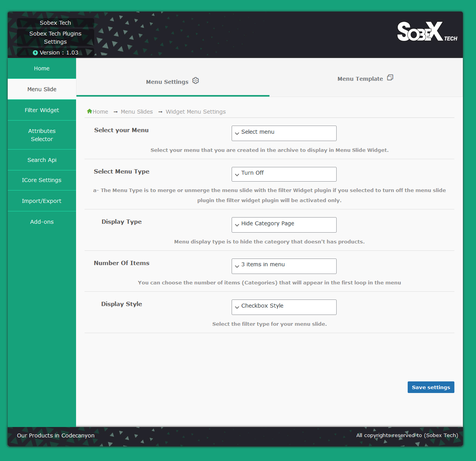The height and width of the screenshot is (461, 476).
Task: Open Filter Widget in the sidebar
Action: (42, 110)
